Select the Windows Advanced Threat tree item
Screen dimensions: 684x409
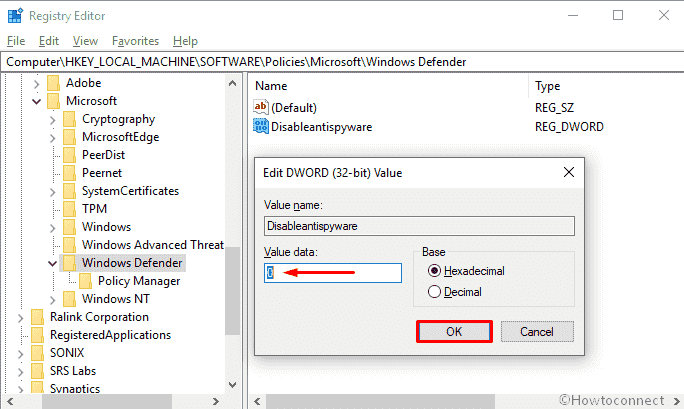click(x=153, y=245)
